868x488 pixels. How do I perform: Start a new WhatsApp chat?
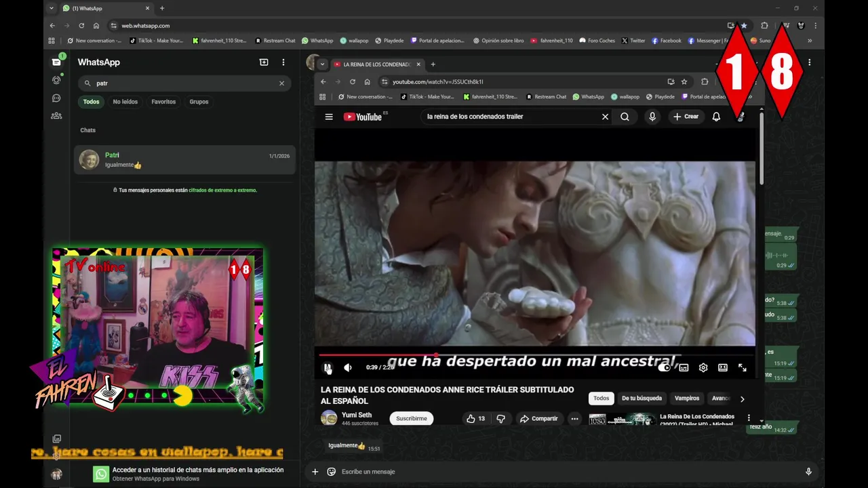click(264, 62)
